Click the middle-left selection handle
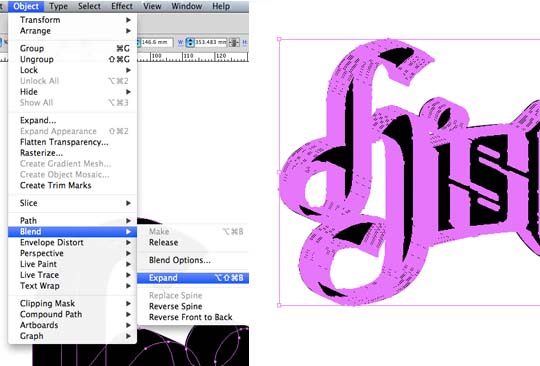The width and height of the screenshot is (540, 366). click(x=279, y=172)
